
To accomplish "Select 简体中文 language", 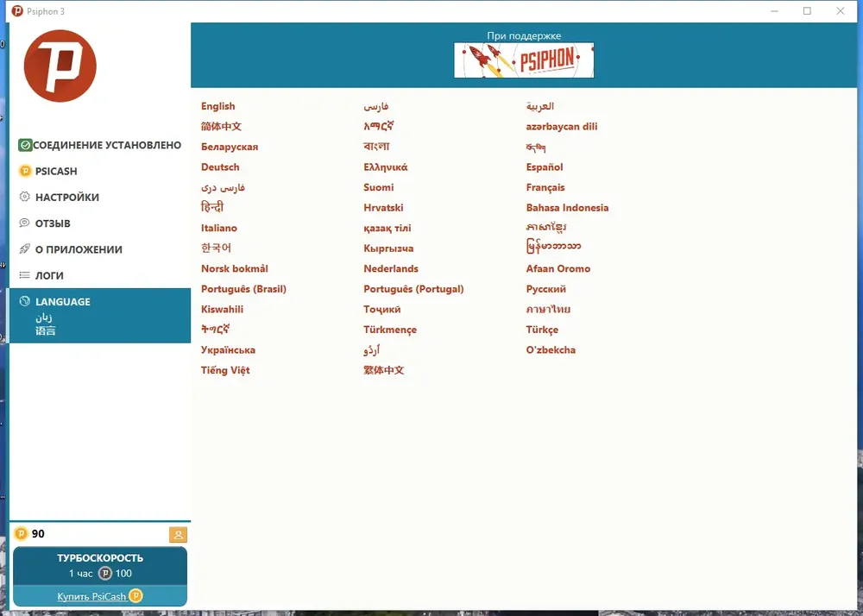I will [x=221, y=127].
